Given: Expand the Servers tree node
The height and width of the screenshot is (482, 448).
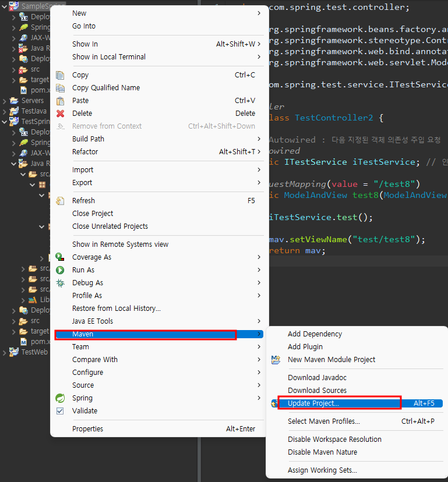Looking at the screenshot, I should [x=4, y=101].
